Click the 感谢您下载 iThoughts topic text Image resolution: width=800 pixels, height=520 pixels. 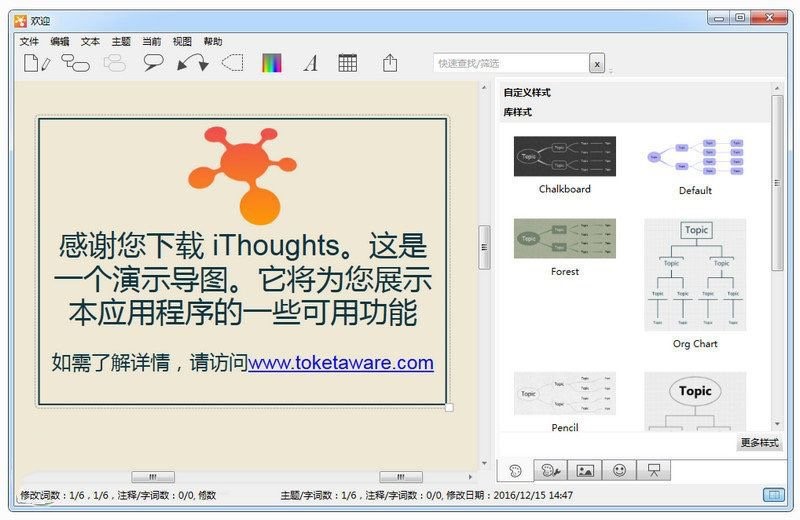[243, 279]
